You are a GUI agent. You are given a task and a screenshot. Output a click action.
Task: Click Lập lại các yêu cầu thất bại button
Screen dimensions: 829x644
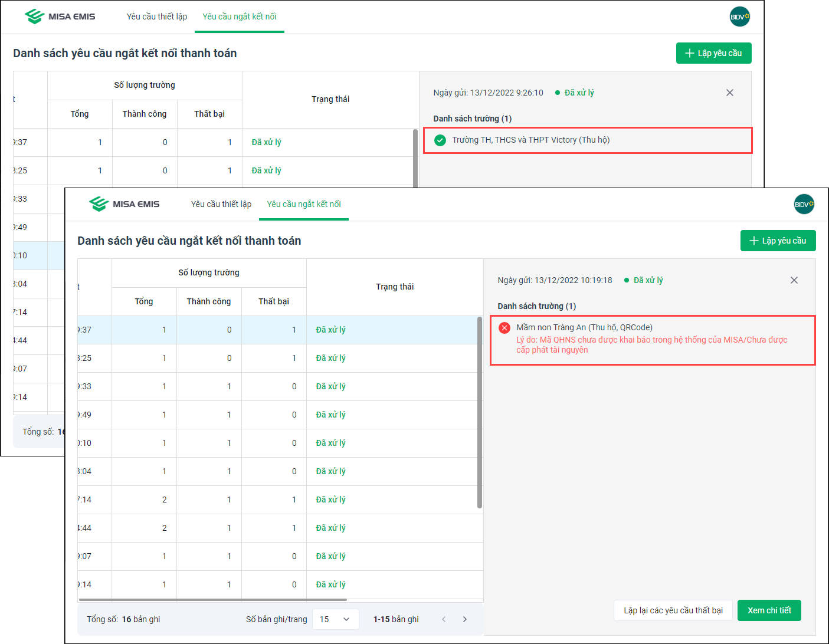click(x=673, y=610)
